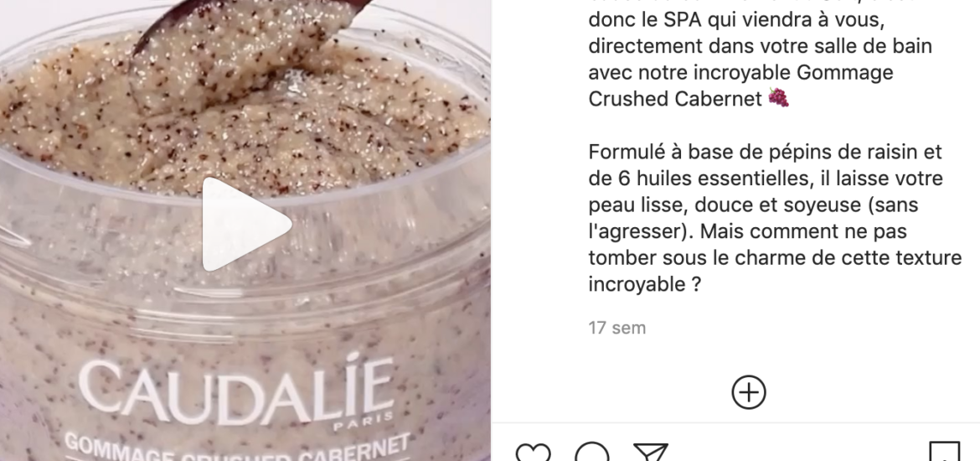980x461 pixels.
Task: Open comments with the speech bubble icon
Action: click(x=591, y=453)
